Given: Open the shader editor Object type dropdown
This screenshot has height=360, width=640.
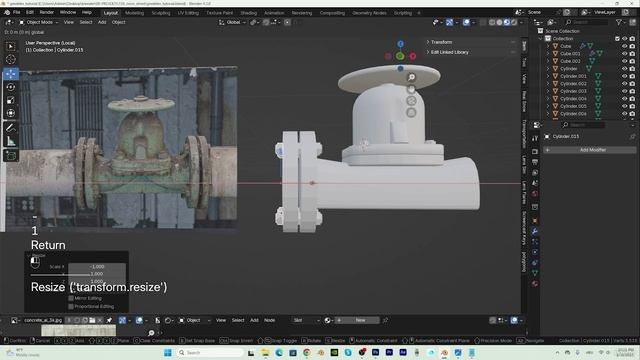Looking at the screenshot, I should 195,320.
